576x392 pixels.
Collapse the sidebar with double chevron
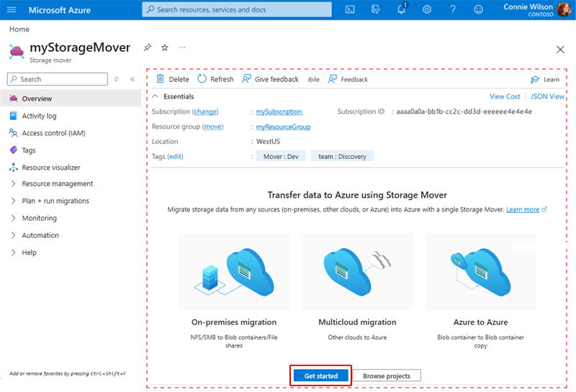pyautogui.click(x=132, y=79)
